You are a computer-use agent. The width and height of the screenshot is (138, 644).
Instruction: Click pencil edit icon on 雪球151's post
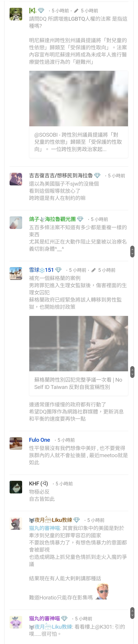point(93,270)
